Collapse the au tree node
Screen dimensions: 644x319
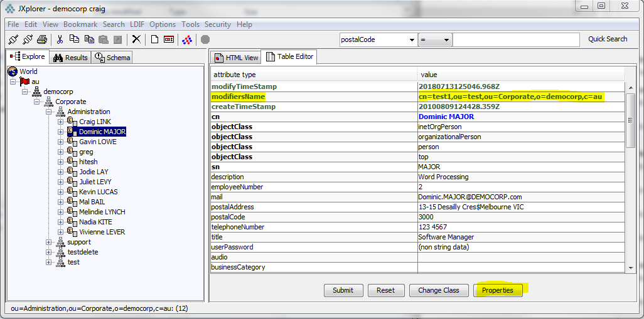[x=13, y=81]
